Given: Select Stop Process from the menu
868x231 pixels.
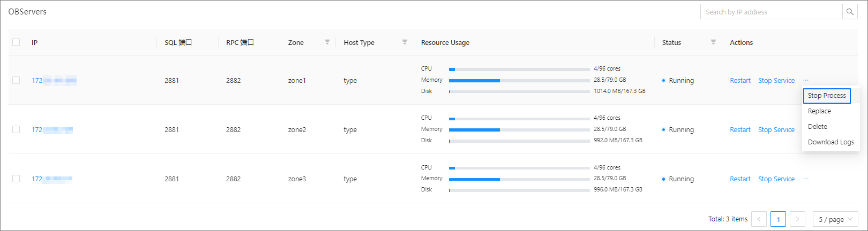Looking at the screenshot, I should click(827, 96).
